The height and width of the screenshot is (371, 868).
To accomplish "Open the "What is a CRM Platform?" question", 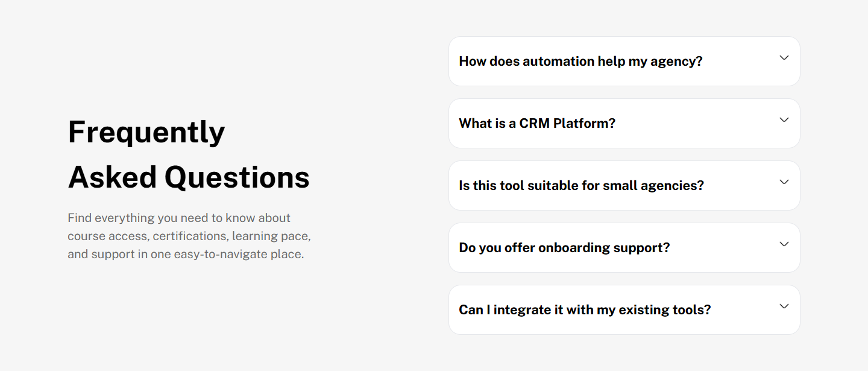I will point(537,124).
